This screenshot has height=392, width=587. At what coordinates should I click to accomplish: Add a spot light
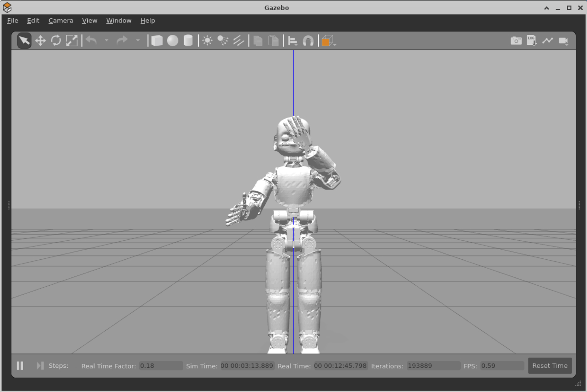tap(223, 41)
